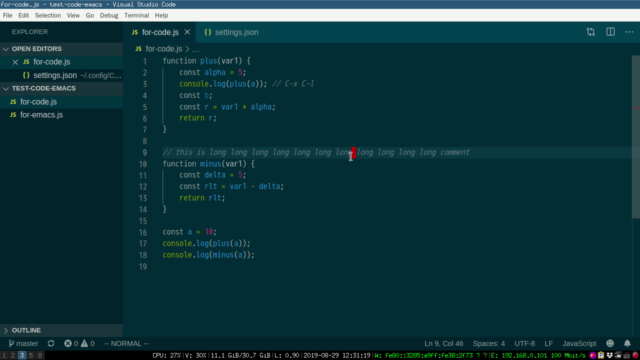The image size is (640, 360).
Task: Change language mode via JavaScript status item
Action: (579, 343)
